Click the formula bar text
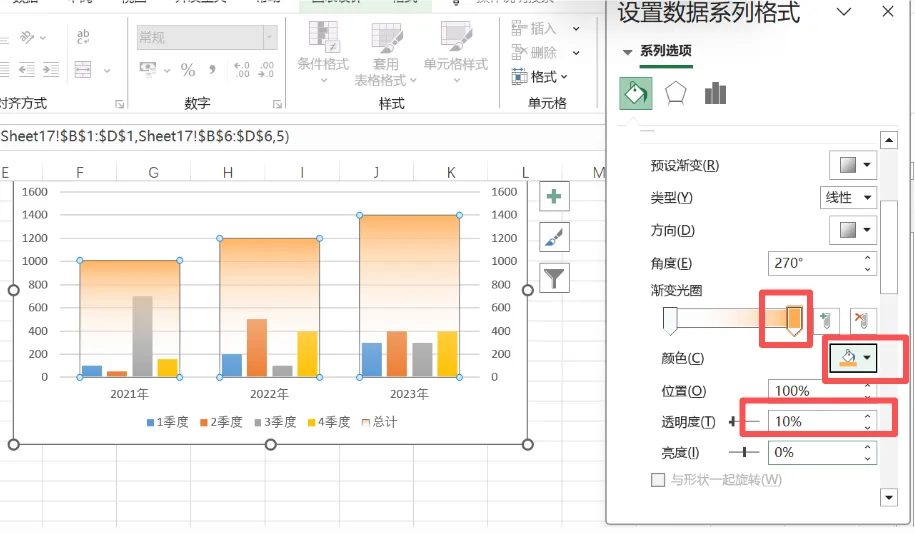 145,136
